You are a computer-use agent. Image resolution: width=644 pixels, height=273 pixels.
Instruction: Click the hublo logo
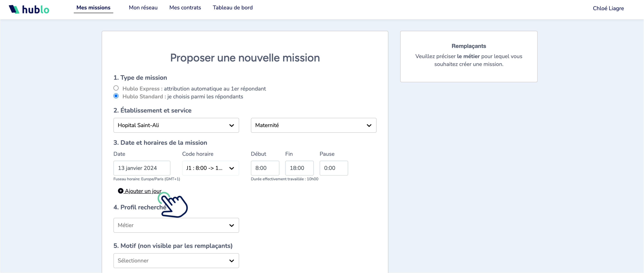pos(29,10)
